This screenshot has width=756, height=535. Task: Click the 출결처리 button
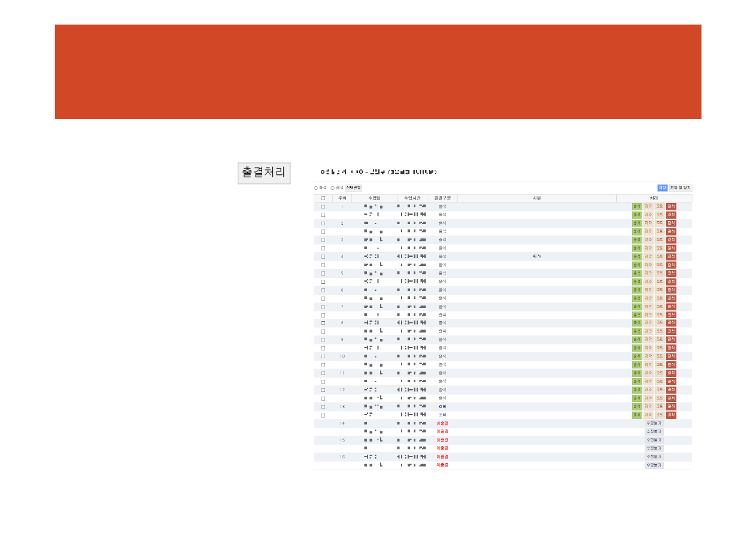263,173
